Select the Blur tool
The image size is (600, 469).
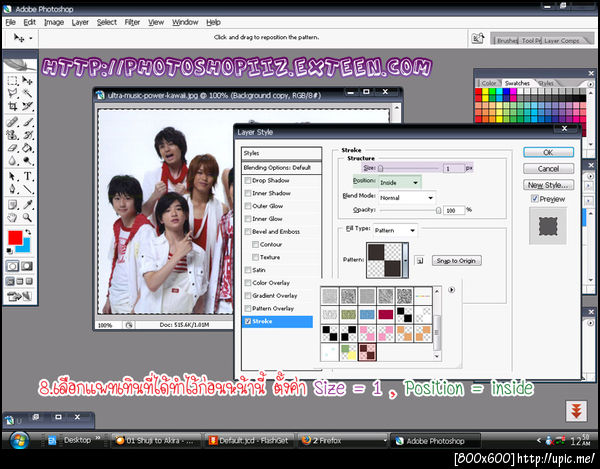[x=12, y=161]
